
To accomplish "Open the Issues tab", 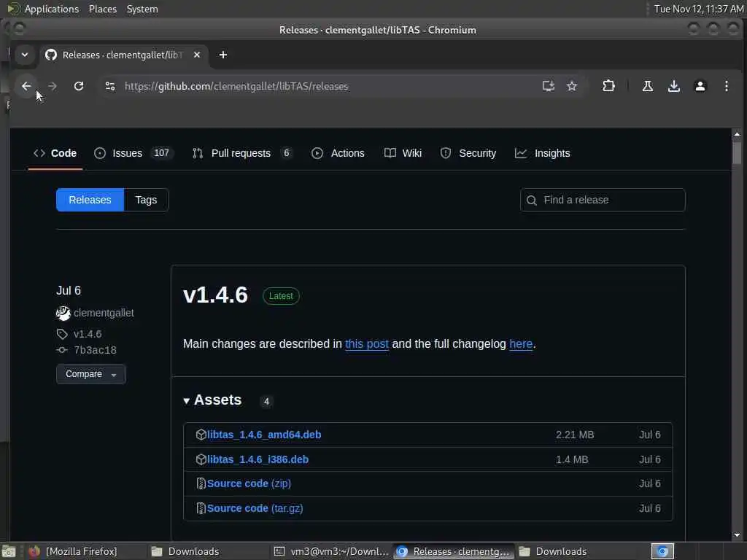I will [x=133, y=153].
